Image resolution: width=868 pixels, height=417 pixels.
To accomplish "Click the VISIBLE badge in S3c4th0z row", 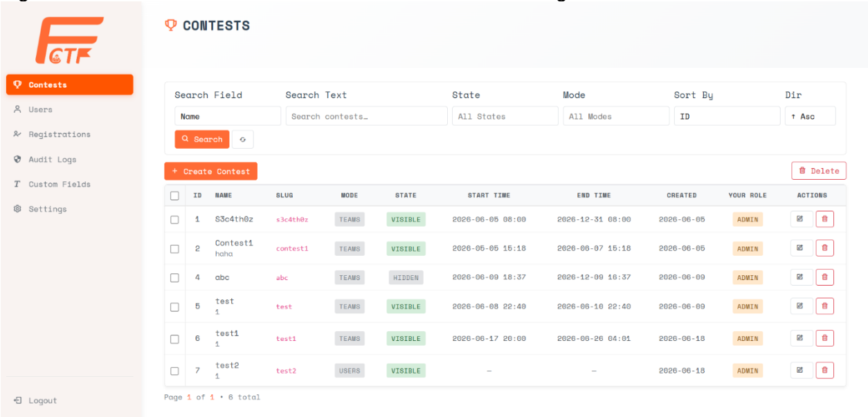I will pos(406,219).
